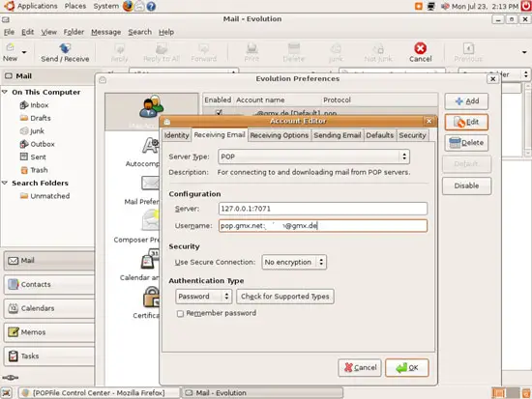Switch to POPFile Control Center Firefox window
The width and height of the screenshot is (532, 399).
point(99,393)
